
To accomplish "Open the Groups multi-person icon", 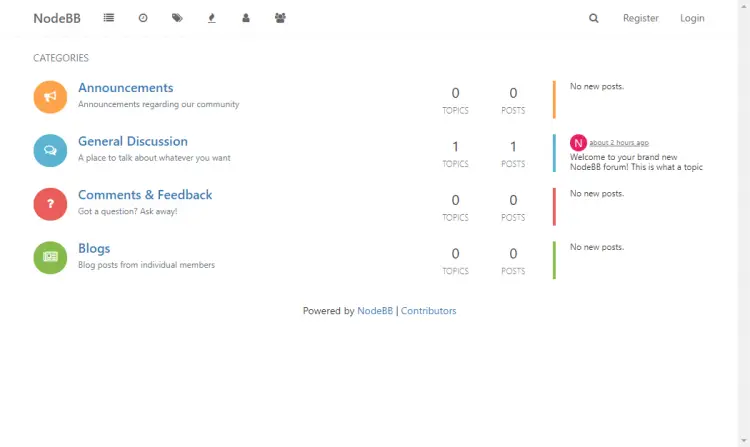I will click(280, 18).
